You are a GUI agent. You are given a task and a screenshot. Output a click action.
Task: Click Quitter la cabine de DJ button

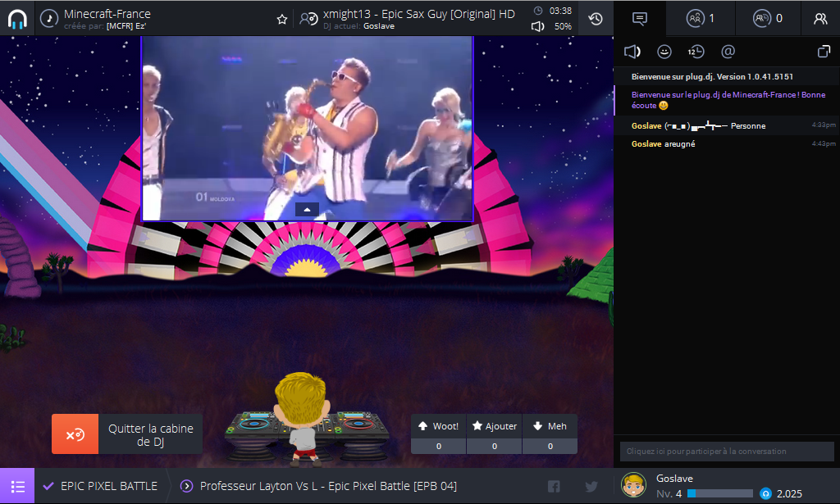pos(127,434)
